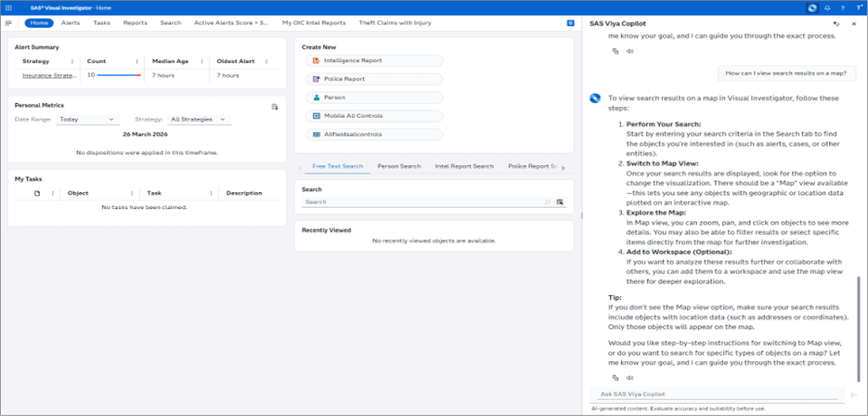The image size is (868, 416).
Task: Open the My OIC Intel Reports tab
Action: pos(314,22)
